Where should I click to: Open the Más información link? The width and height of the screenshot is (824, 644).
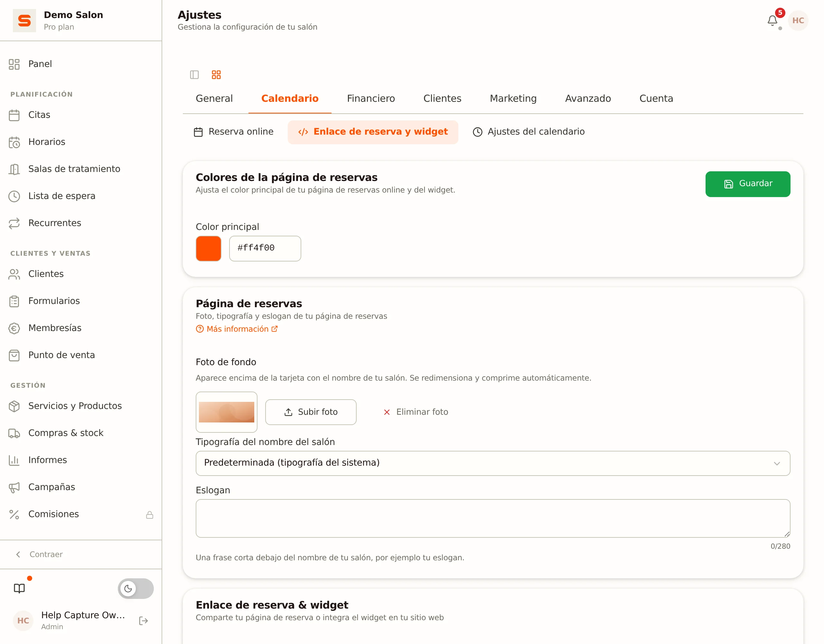point(237,329)
